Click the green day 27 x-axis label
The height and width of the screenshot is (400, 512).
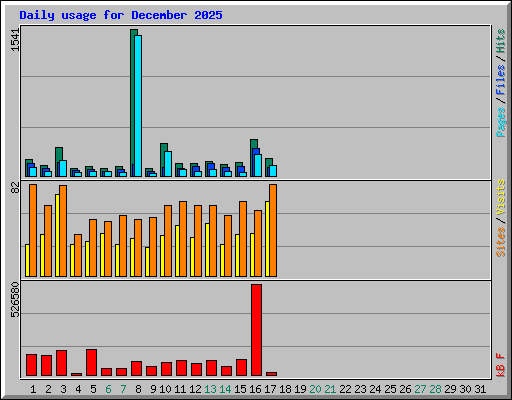click(x=420, y=389)
